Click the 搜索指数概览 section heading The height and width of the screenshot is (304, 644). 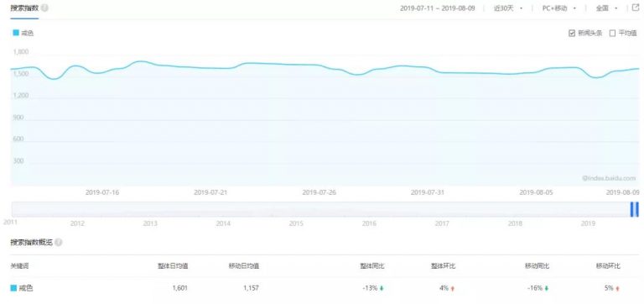[32, 243]
